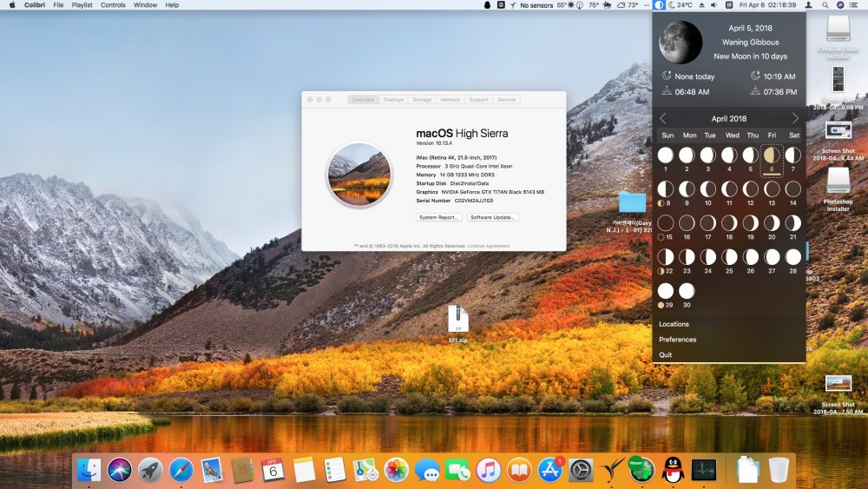Open FaceTime app in Dock
Screen dimensions: 868x489
click(x=457, y=470)
